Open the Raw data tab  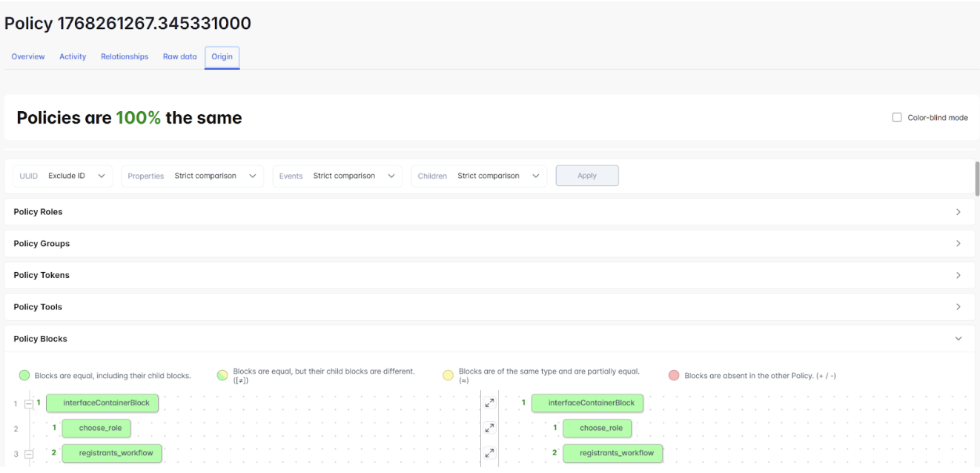[180, 56]
